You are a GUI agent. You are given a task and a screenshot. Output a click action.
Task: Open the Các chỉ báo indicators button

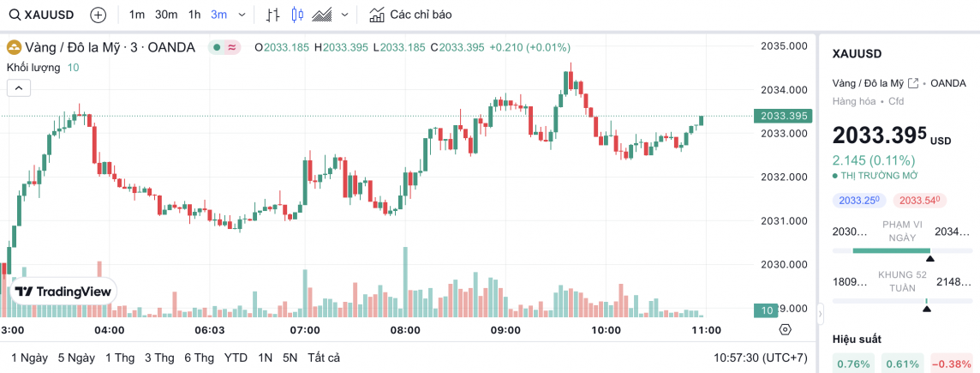click(x=410, y=15)
